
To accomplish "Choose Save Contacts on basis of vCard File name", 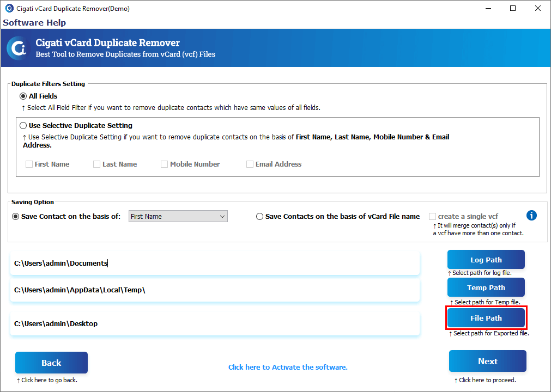I will (259, 217).
